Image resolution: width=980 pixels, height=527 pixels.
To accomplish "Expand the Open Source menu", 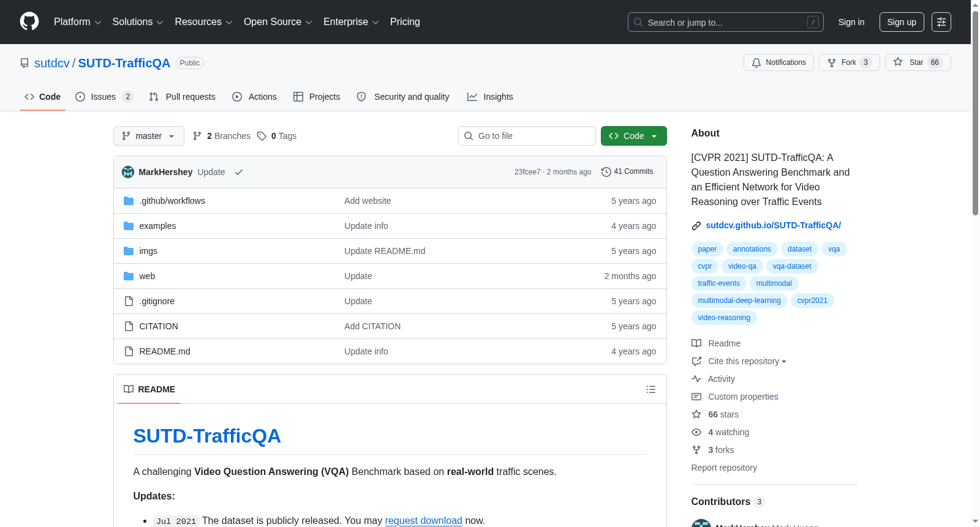I will (x=278, y=22).
